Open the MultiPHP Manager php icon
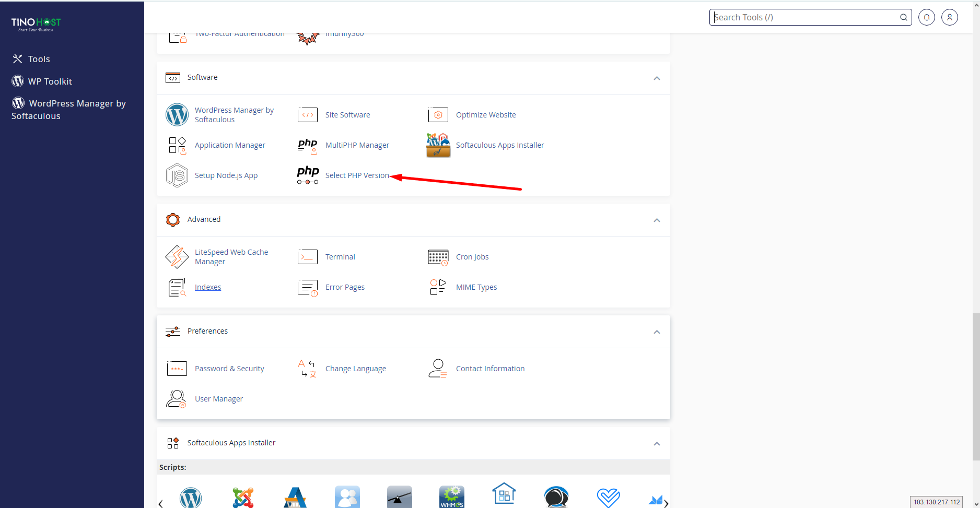Image resolution: width=980 pixels, height=508 pixels. point(308,146)
